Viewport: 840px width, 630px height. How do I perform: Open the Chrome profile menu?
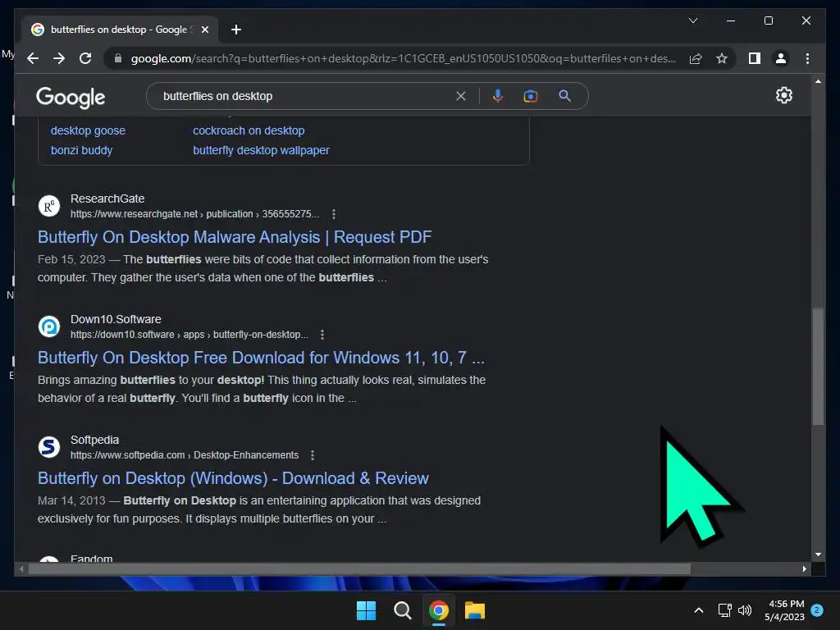point(781,58)
